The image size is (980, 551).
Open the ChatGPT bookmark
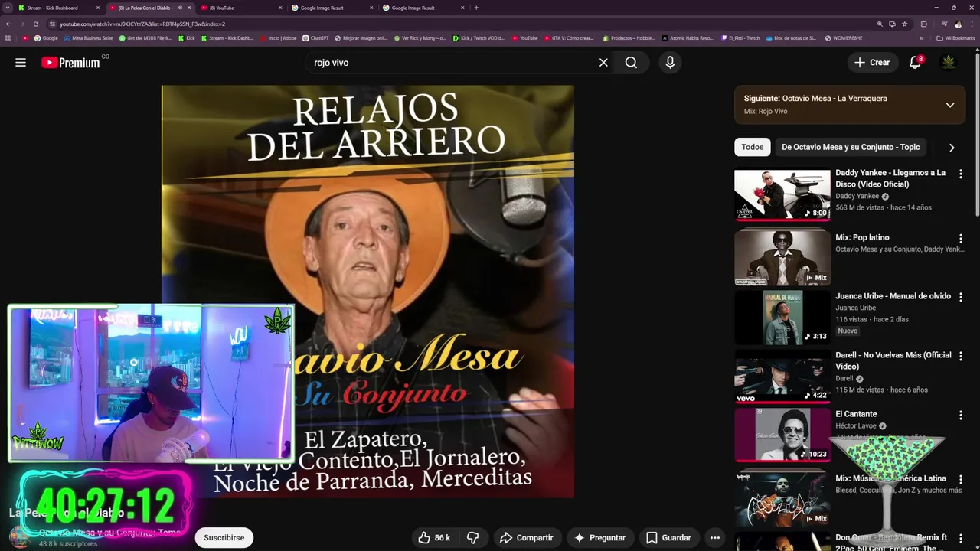315,38
